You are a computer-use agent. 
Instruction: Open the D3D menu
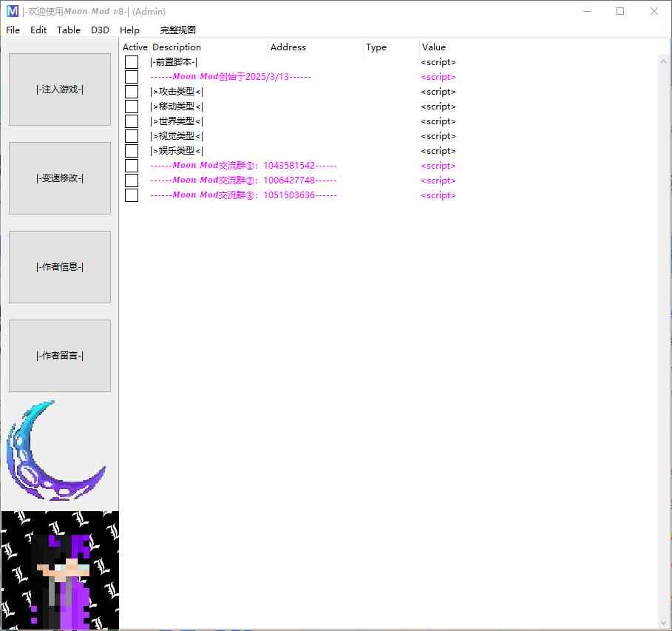click(x=100, y=30)
